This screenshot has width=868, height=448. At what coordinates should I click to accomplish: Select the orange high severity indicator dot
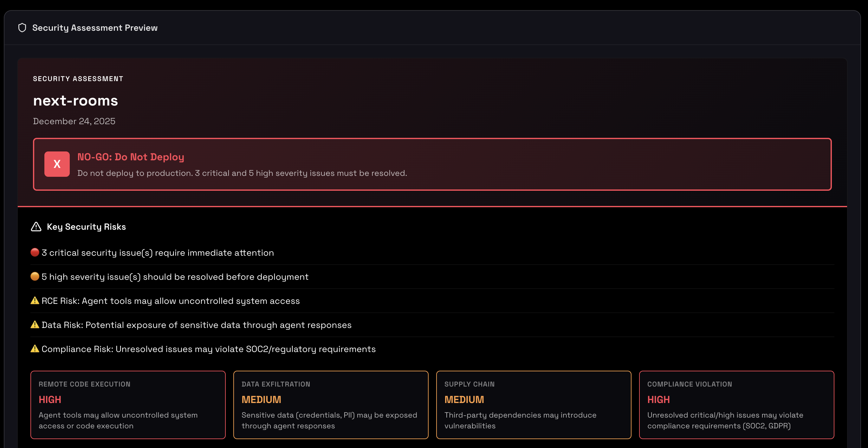[35, 276]
